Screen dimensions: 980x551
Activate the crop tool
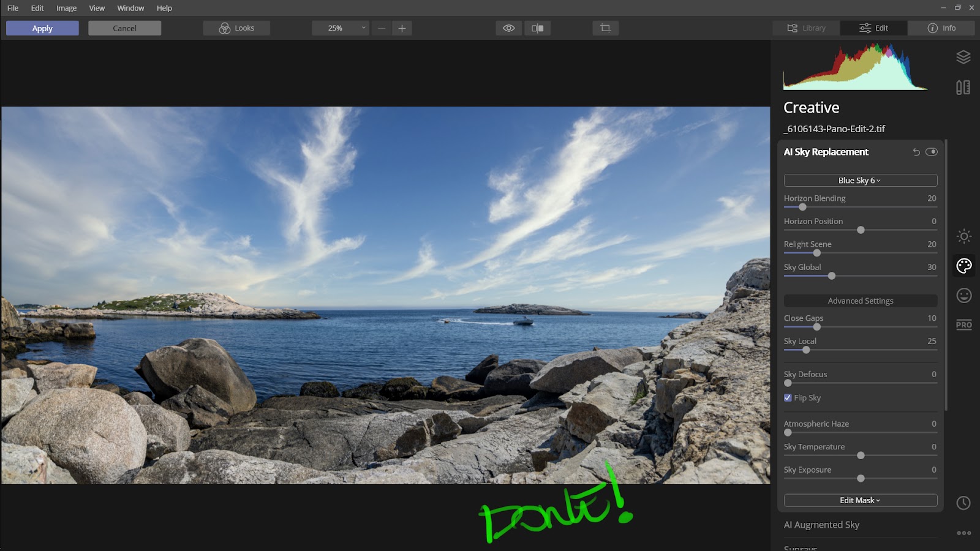[606, 28]
